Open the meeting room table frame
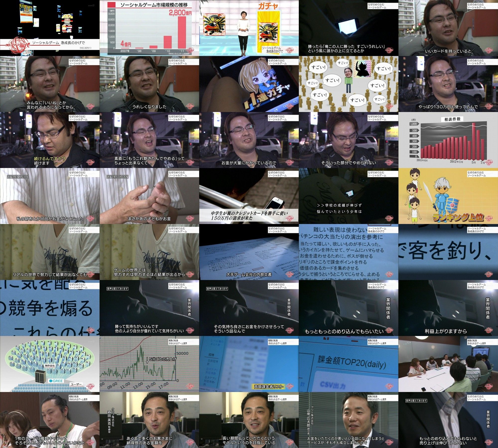Image resolution: width=498 pixels, height=448 pixels. [x=448, y=364]
